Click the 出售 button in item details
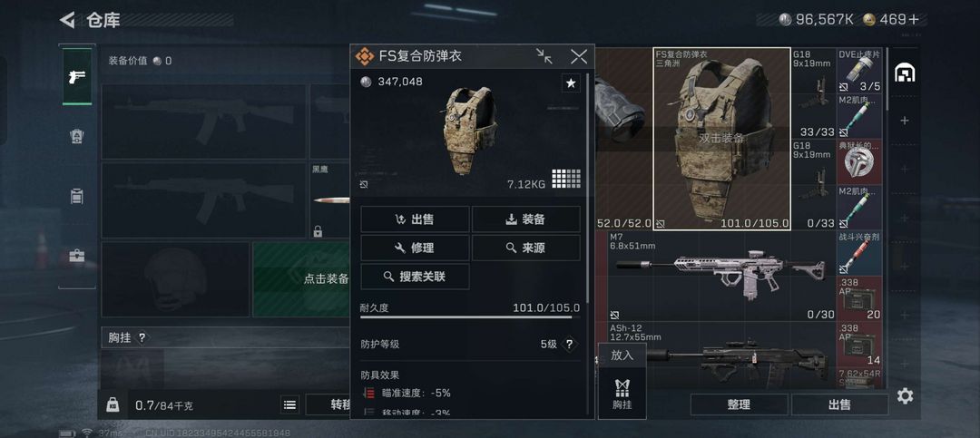980x438 pixels. [415, 219]
